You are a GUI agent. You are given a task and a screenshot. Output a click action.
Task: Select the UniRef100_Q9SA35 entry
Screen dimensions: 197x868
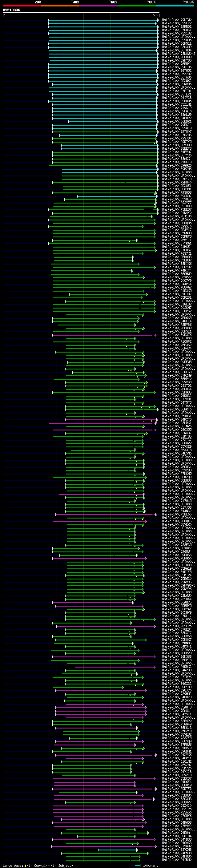(x=176, y=40)
